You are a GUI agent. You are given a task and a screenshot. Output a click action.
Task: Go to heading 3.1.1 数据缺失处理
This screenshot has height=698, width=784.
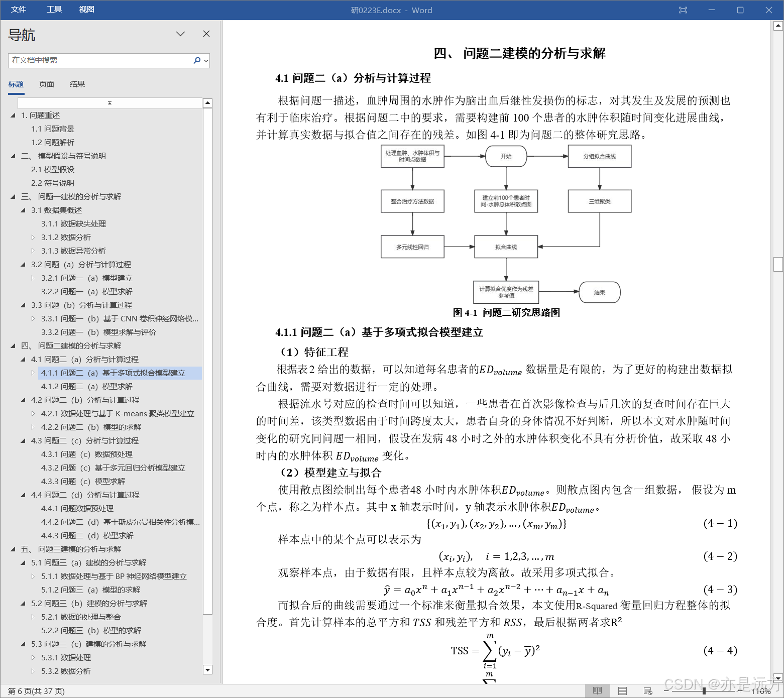(74, 224)
